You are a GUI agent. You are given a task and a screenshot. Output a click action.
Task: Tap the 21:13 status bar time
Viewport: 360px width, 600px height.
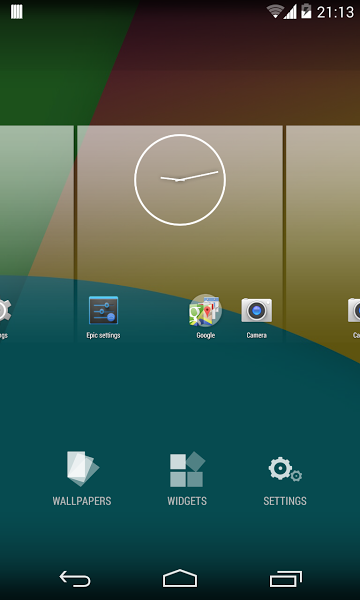point(336,12)
